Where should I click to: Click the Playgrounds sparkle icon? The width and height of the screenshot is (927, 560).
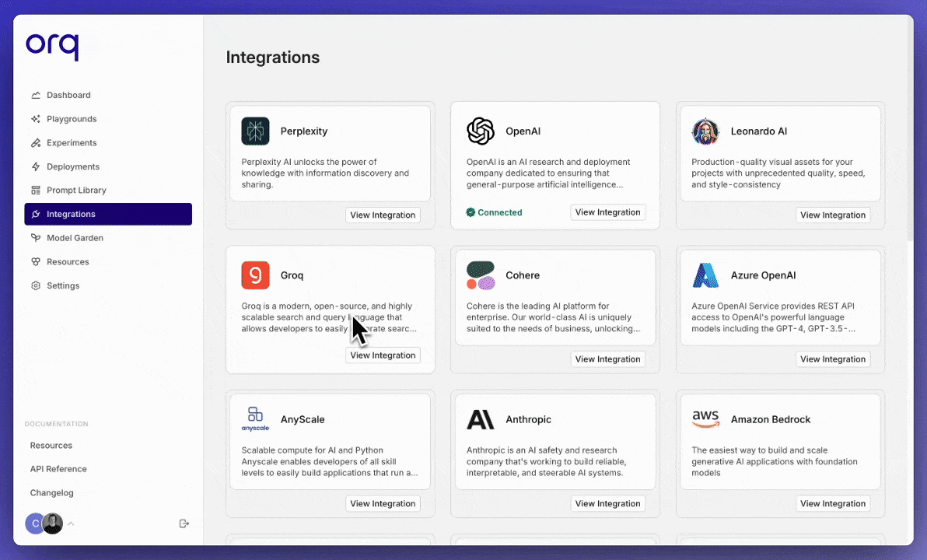(36, 119)
